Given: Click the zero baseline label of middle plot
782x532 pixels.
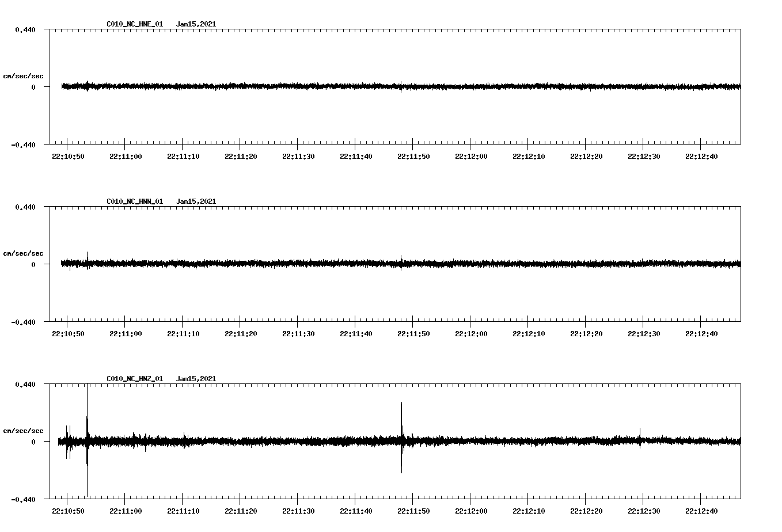Looking at the screenshot, I should click(x=35, y=265).
